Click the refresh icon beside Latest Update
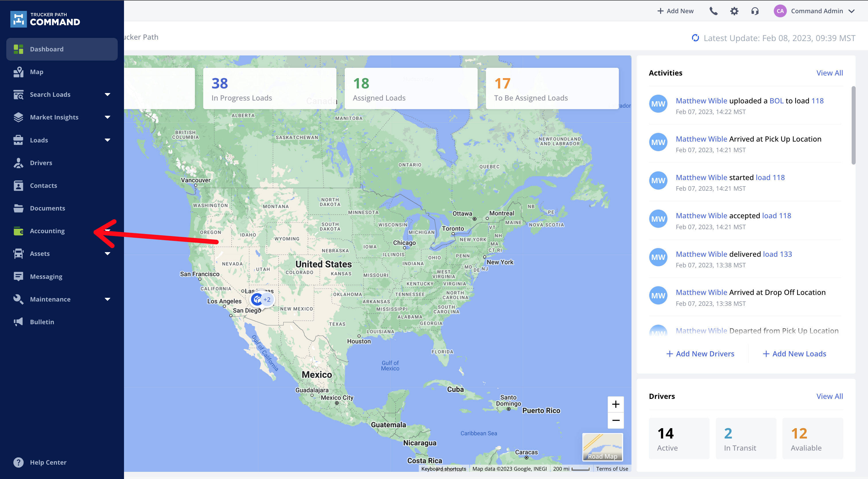Screen dimensions: 868x479 tap(695, 38)
